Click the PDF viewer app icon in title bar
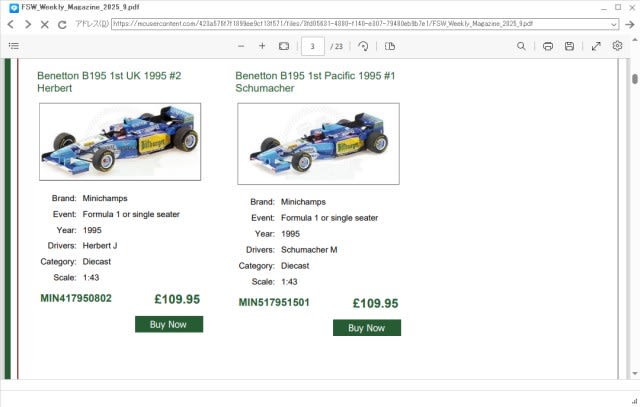 coord(14,8)
